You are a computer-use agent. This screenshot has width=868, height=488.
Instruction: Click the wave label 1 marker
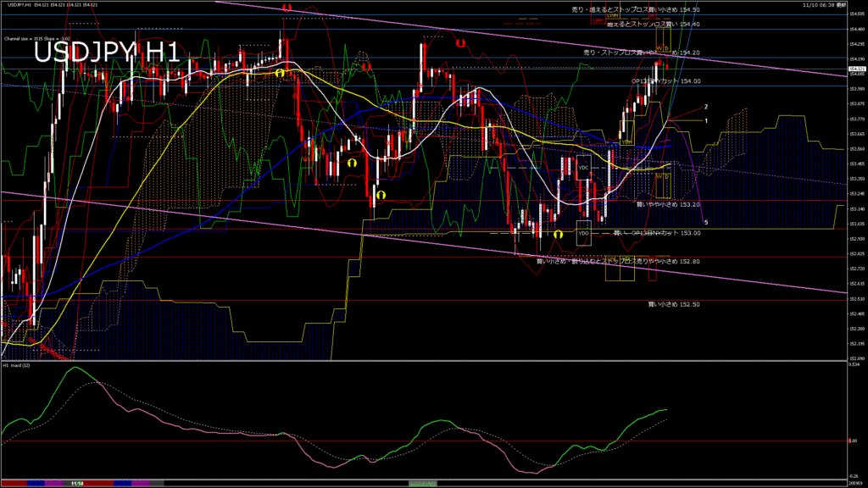(x=705, y=121)
